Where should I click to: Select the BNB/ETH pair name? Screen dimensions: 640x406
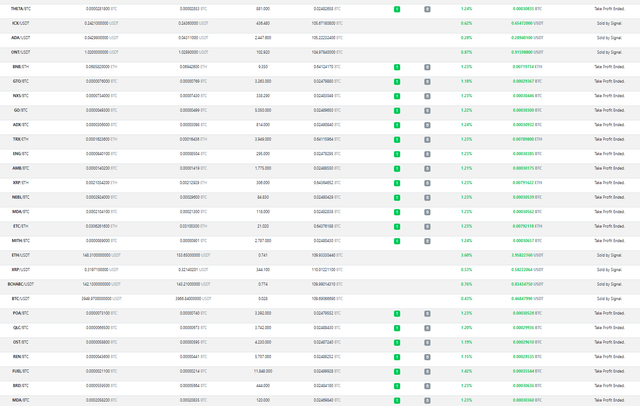[20, 67]
